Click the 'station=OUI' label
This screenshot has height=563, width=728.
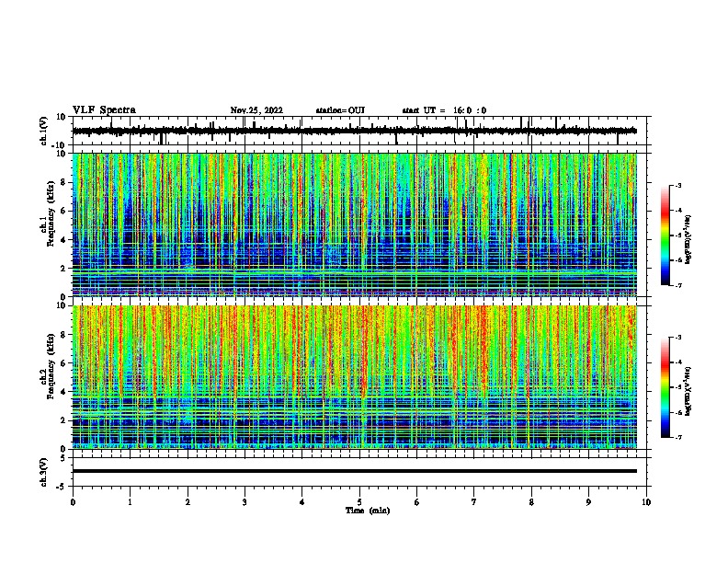pos(340,110)
